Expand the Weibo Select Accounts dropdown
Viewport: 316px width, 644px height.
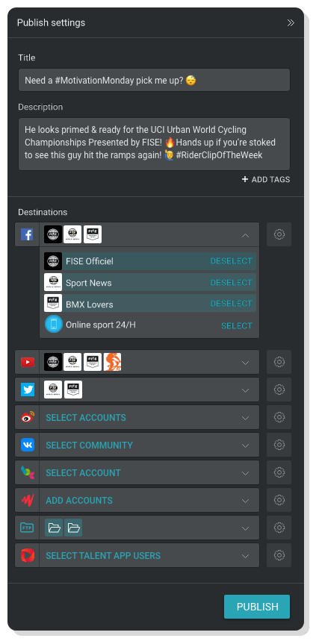(245, 418)
